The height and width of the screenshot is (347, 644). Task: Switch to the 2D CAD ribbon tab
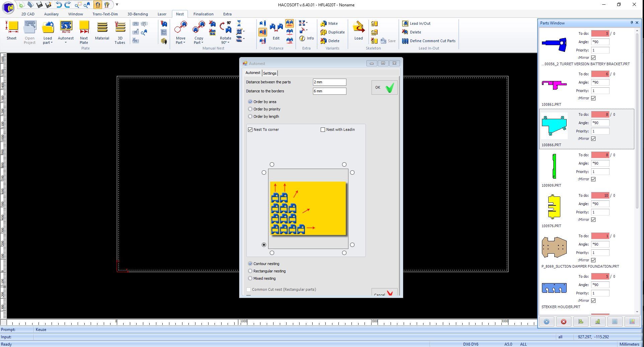[x=28, y=14]
